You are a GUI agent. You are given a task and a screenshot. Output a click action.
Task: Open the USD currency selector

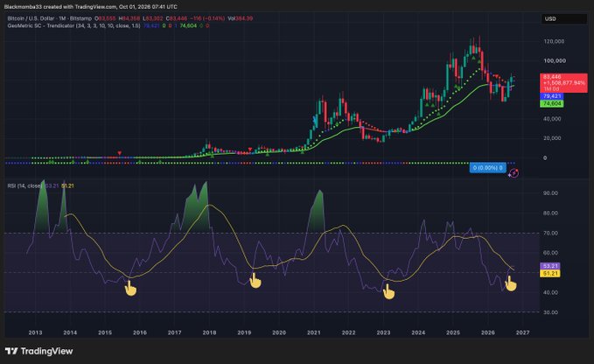coord(563,18)
